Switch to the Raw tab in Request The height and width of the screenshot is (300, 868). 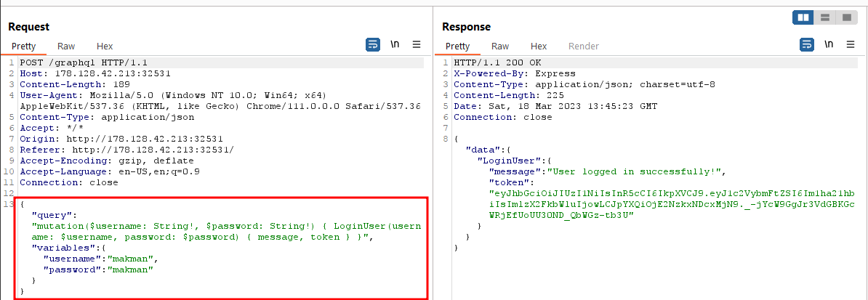(x=66, y=46)
